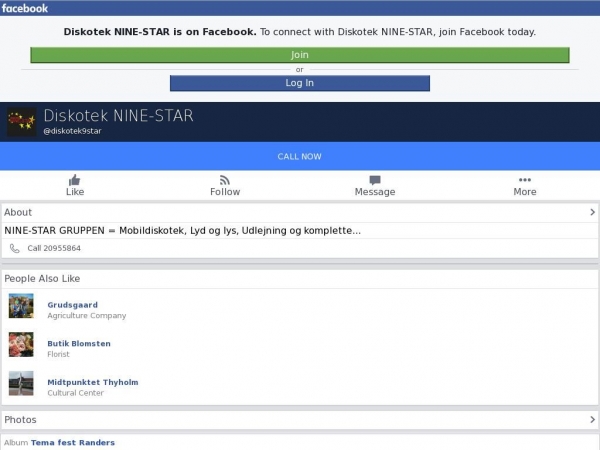Screen dimensions: 600x450
Task: Open Midtpunktet Thyholm page thumbnail
Action: coord(21,383)
